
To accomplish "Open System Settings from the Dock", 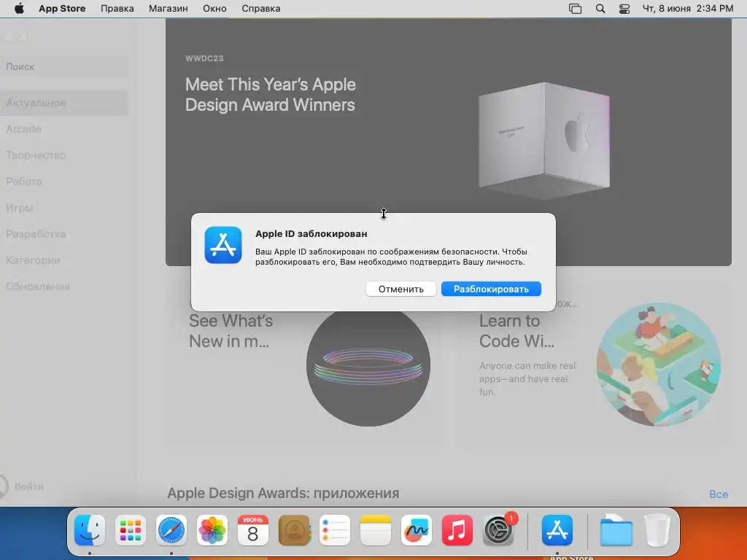I will coord(498,530).
